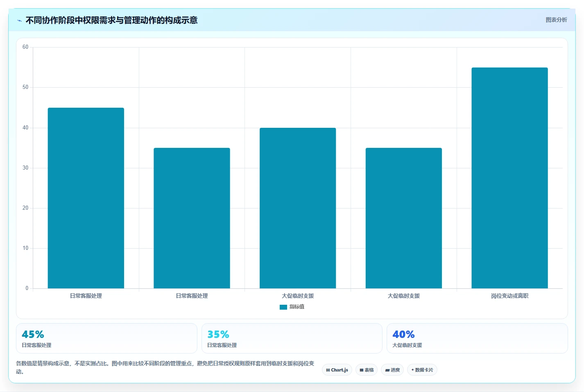Open the 45% 日常客服处理 stat card
The image size is (584, 392).
click(106, 338)
